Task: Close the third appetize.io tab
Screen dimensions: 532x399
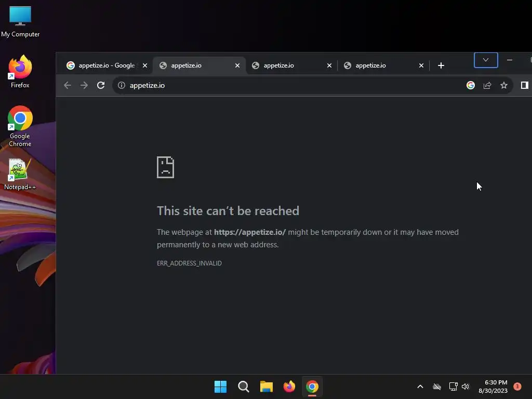Action: pos(329,65)
